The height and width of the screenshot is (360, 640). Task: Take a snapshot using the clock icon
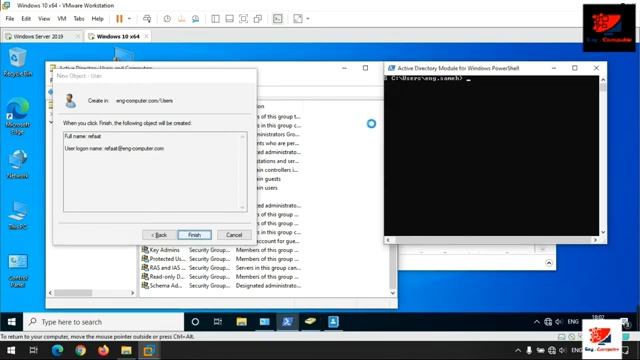pos(167,19)
